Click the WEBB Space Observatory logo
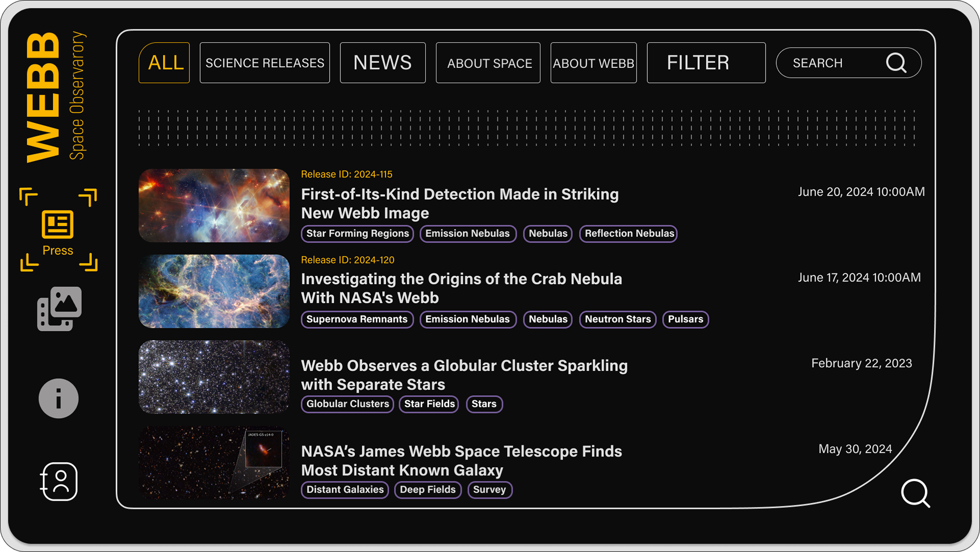980x552 pixels. click(56, 97)
